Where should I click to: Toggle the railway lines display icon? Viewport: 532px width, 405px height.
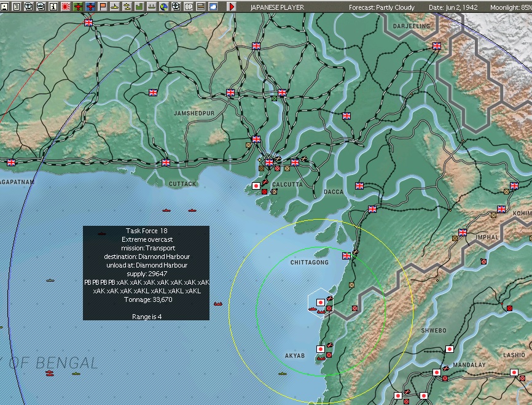click(x=200, y=6)
